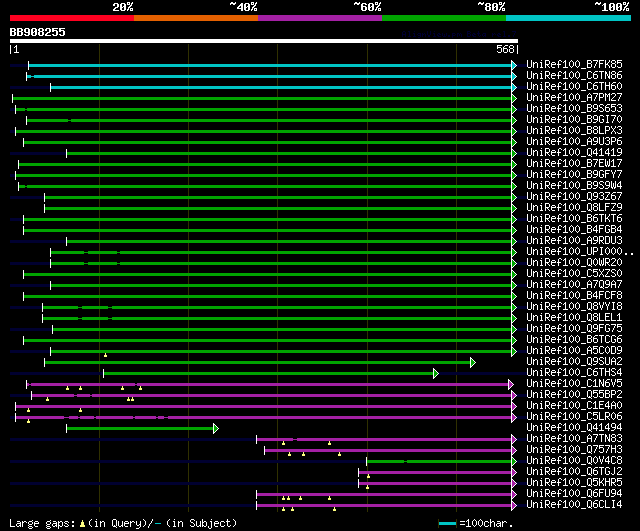640x531 pixels.
Task: Click UniRef100_C5XZS0 label
Action: point(574,274)
